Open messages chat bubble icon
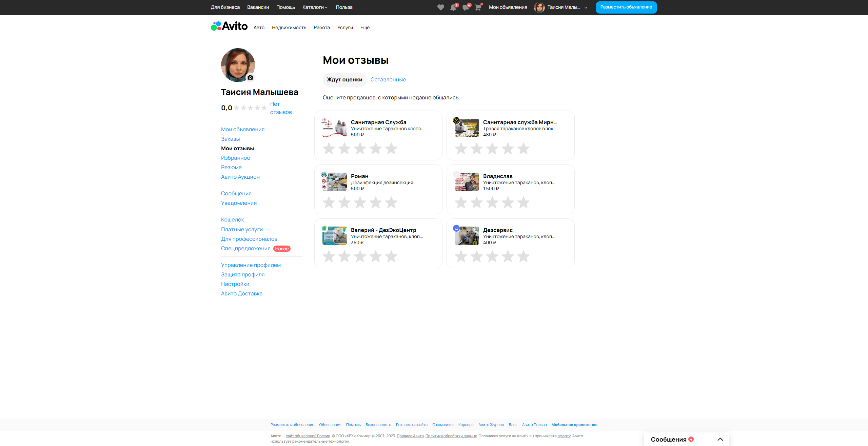868x446 pixels. (x=466, y=7)
